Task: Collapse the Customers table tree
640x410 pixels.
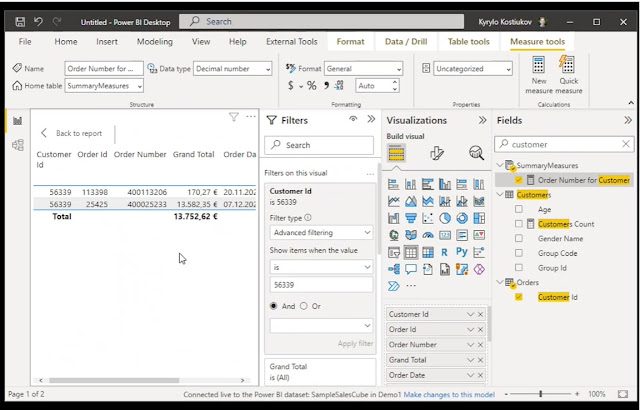Action: [500, 195]
